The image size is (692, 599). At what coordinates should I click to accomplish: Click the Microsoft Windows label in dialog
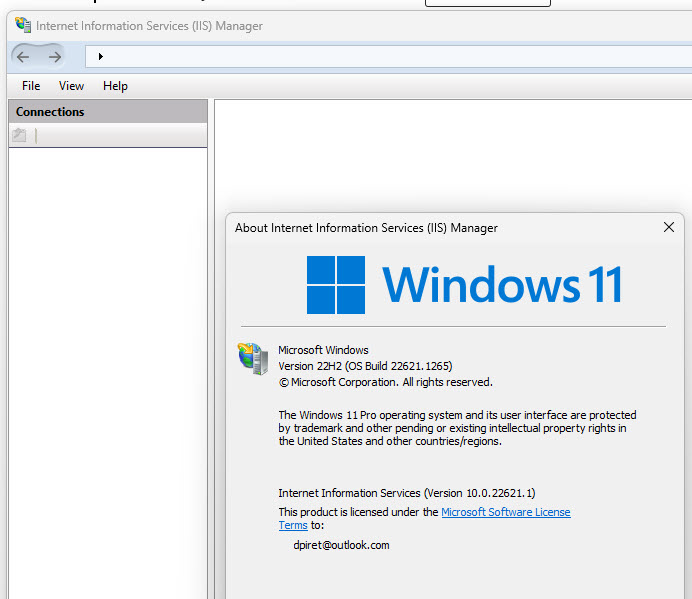tap(323, 350)
